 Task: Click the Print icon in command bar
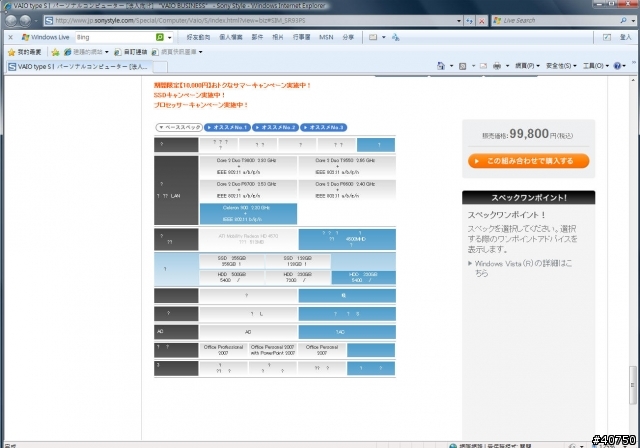(497, 66)
